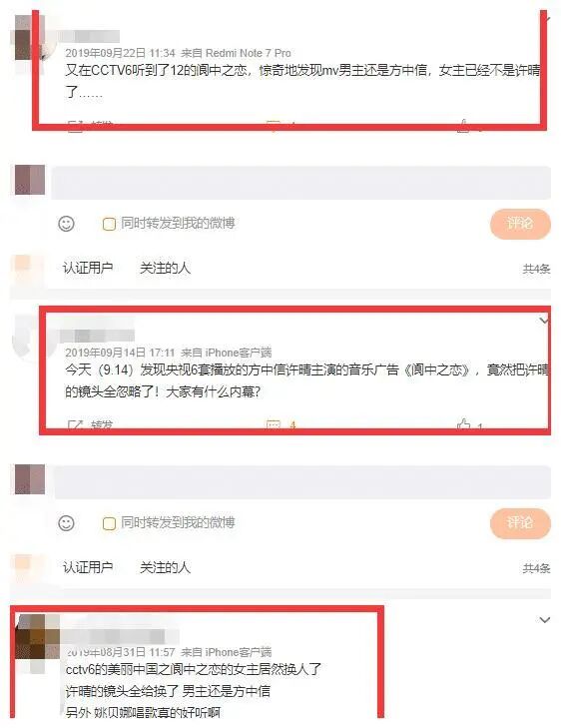Select first 关注的人 tab

165,268
